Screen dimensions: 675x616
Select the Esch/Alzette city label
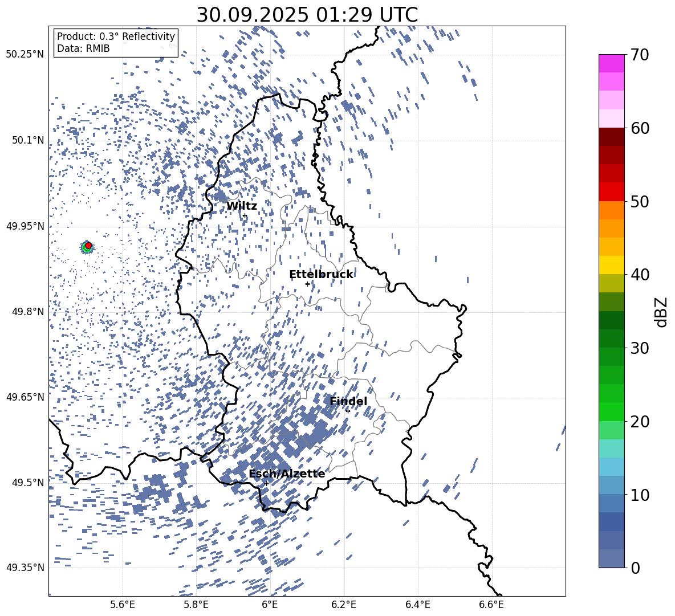click(x=287, y=474)
